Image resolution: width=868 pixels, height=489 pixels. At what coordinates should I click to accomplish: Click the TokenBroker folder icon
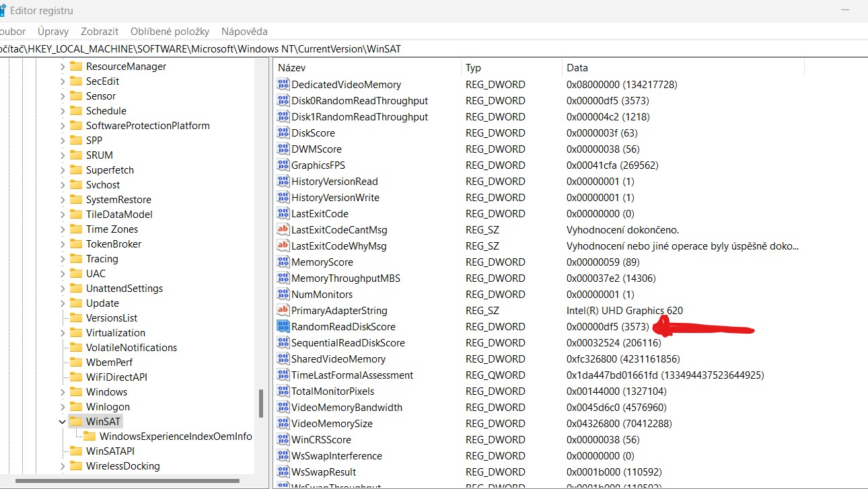(x=75, y=243)
